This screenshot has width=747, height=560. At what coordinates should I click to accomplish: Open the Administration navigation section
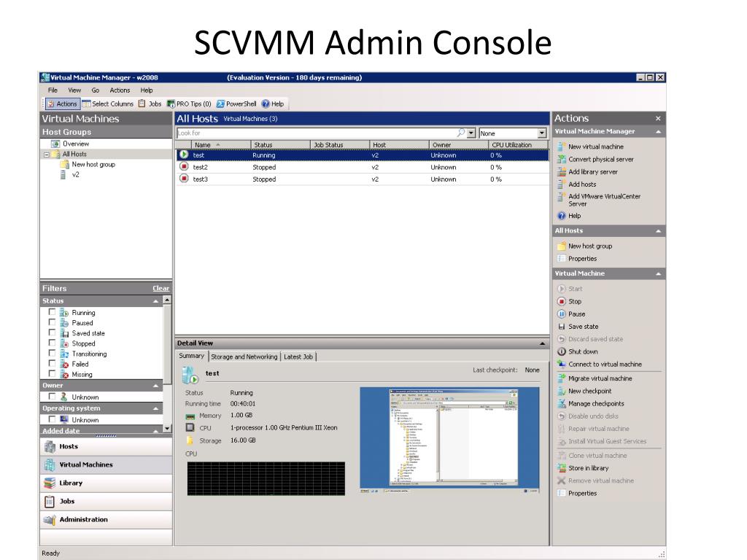107,519
